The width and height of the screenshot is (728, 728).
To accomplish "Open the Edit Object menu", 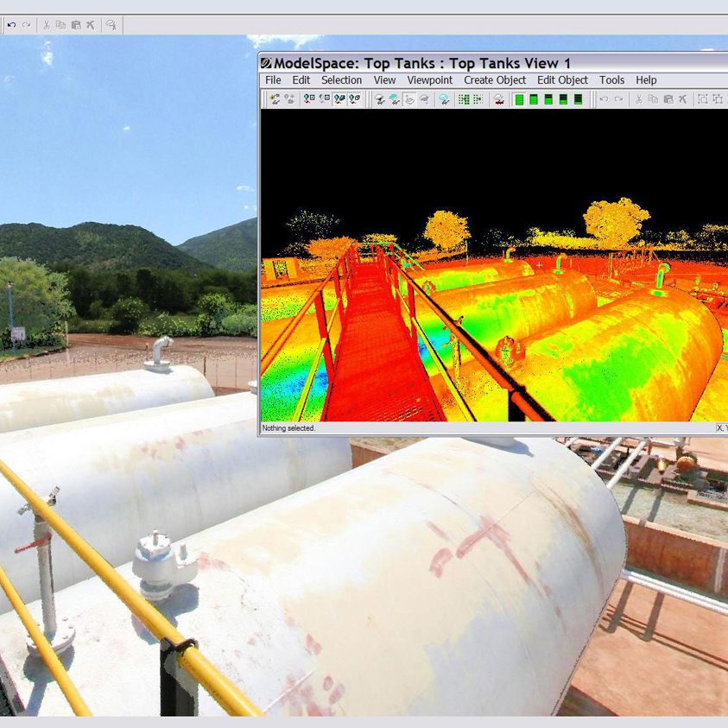I will 562,80.
